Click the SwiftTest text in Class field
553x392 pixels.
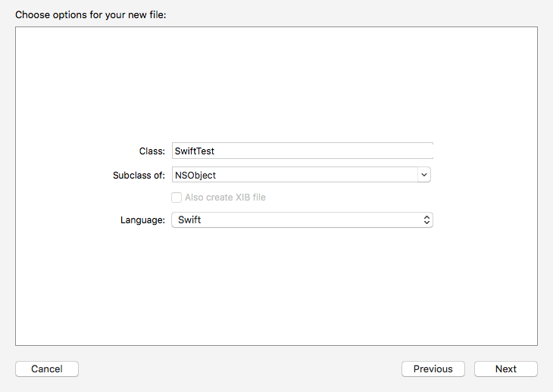click(x=195, y=151)
